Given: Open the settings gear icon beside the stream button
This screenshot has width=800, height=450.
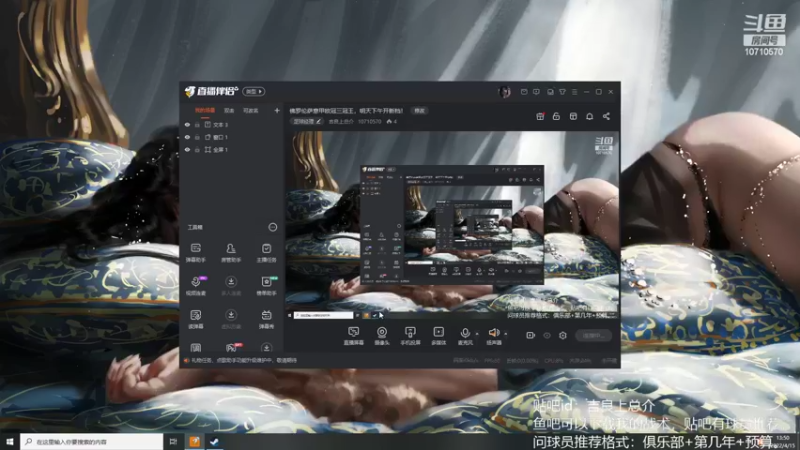Looking at the screenshot, I should tap(563, 335).
